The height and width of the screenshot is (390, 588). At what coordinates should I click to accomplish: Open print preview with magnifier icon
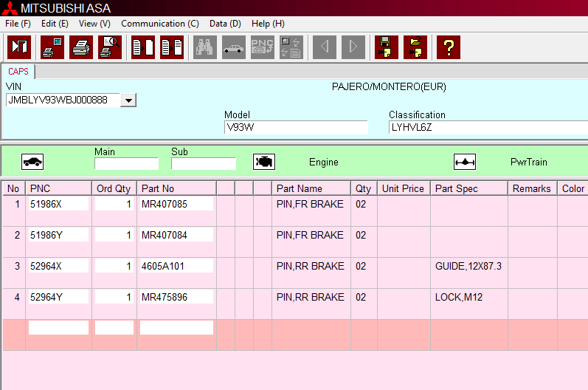[x=110, y=47]
